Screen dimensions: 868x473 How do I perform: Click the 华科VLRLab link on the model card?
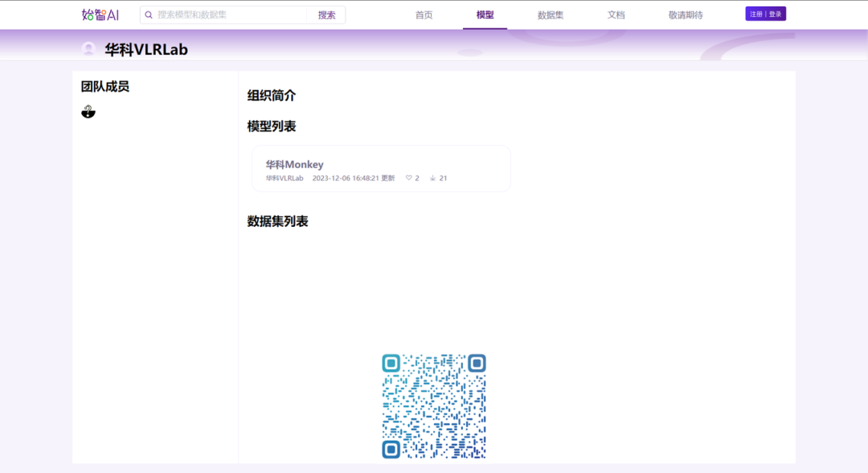[285, 178]
